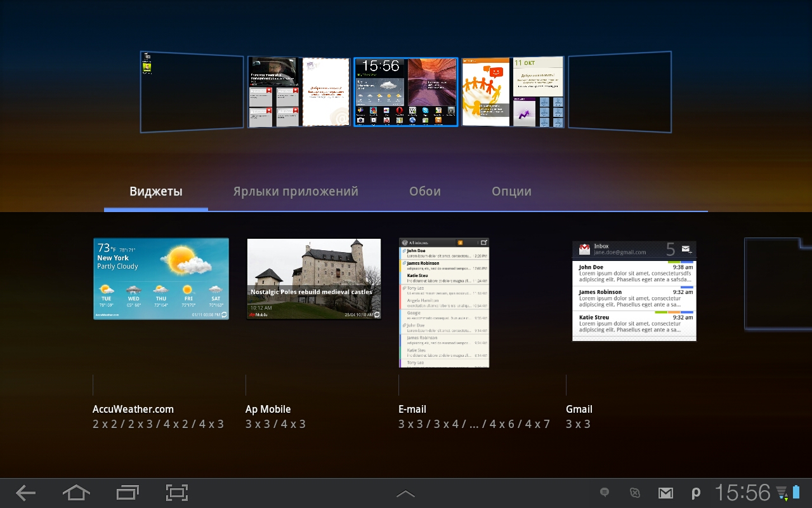Tap the screenshot capture icon
812x508 pixels.
coord(177,493)
